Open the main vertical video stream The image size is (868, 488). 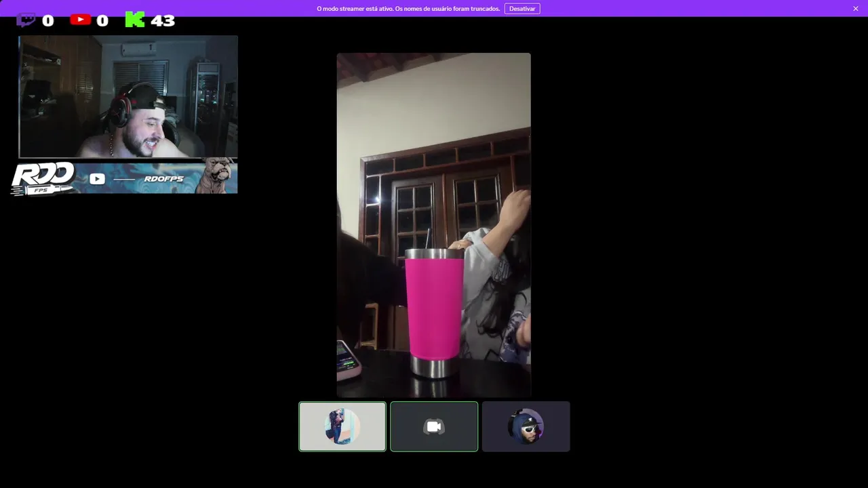pyautogui.click(x=434, y=225)
